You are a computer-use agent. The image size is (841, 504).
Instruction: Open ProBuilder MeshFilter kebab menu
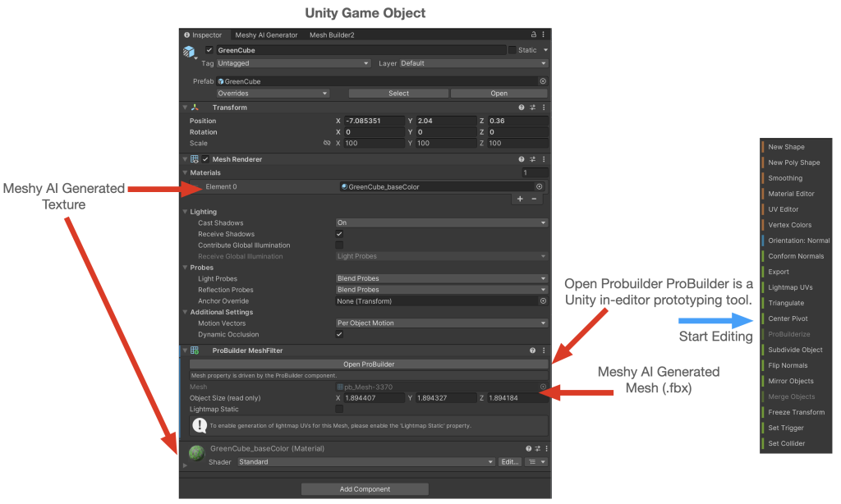tap(543, 351)
